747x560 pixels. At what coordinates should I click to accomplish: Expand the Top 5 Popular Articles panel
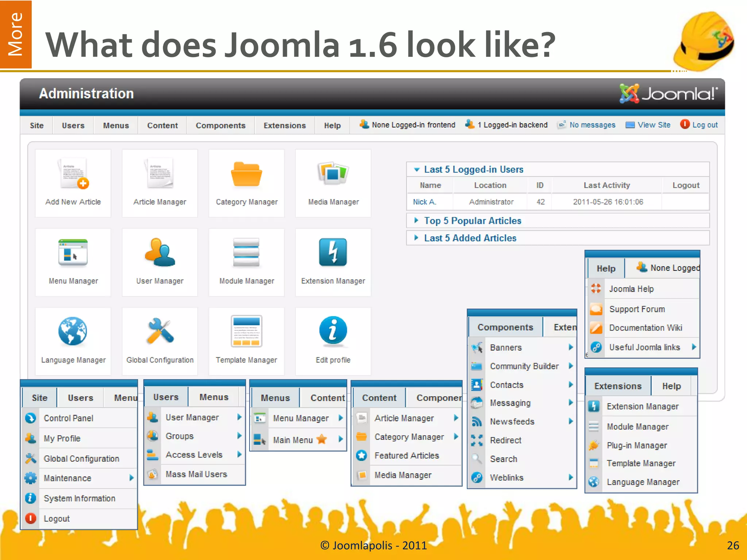(416, 220)
